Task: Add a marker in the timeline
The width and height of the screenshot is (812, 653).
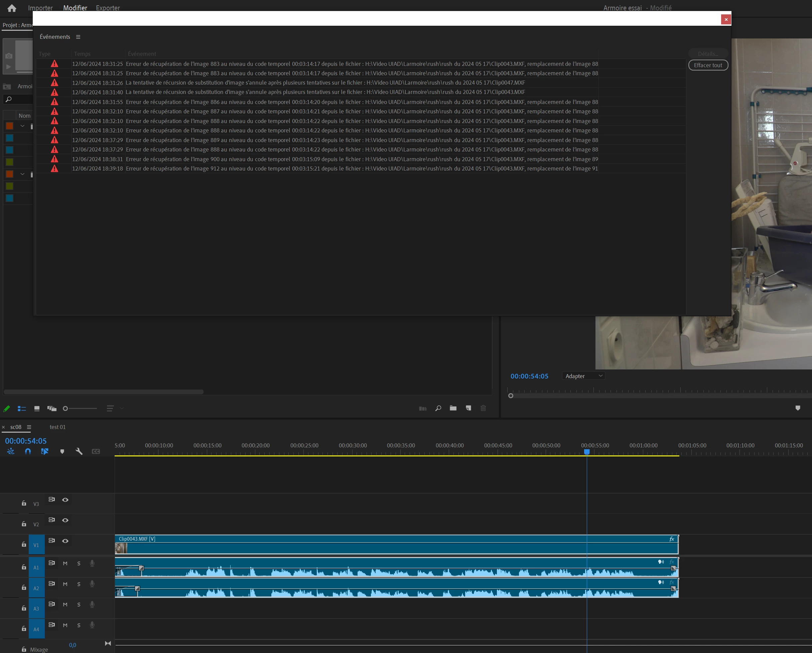Action: pyautogui.click(x=62, y=451)
